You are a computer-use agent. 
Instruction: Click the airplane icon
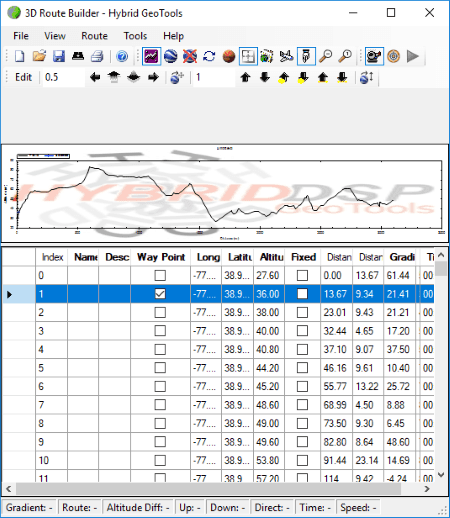coord(286,56)
